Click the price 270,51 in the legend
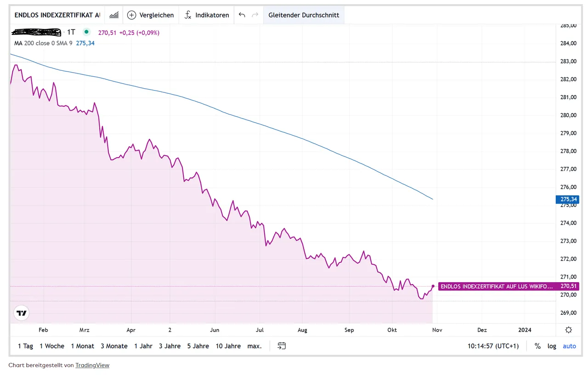This screenshot has height=375, width=588. [107, 33]
